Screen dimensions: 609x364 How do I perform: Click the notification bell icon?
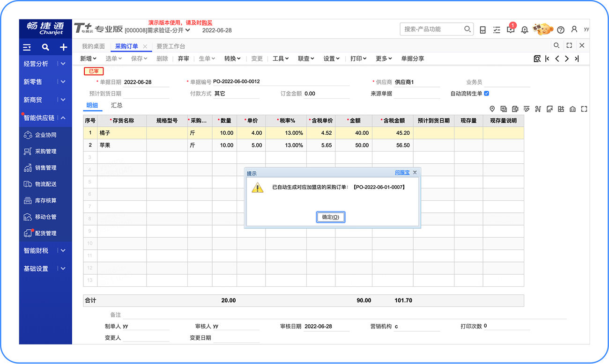pos(524,29)
